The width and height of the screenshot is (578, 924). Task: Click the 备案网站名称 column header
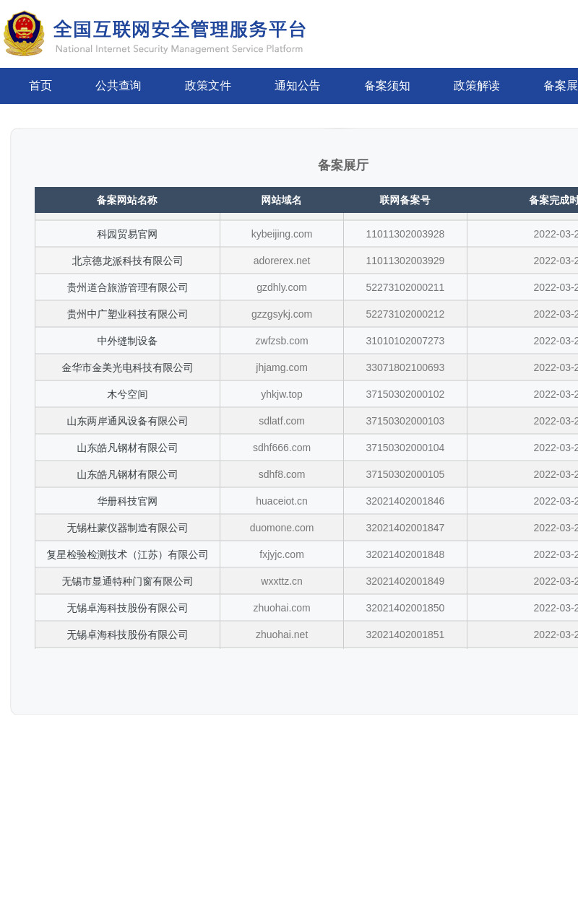pos(127,200)
